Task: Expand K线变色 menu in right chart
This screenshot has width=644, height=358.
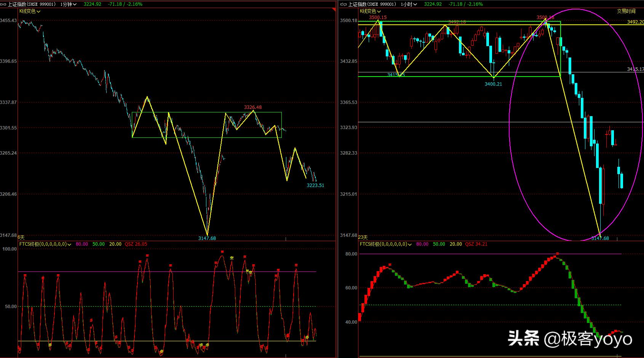Action: pos(371,11)
